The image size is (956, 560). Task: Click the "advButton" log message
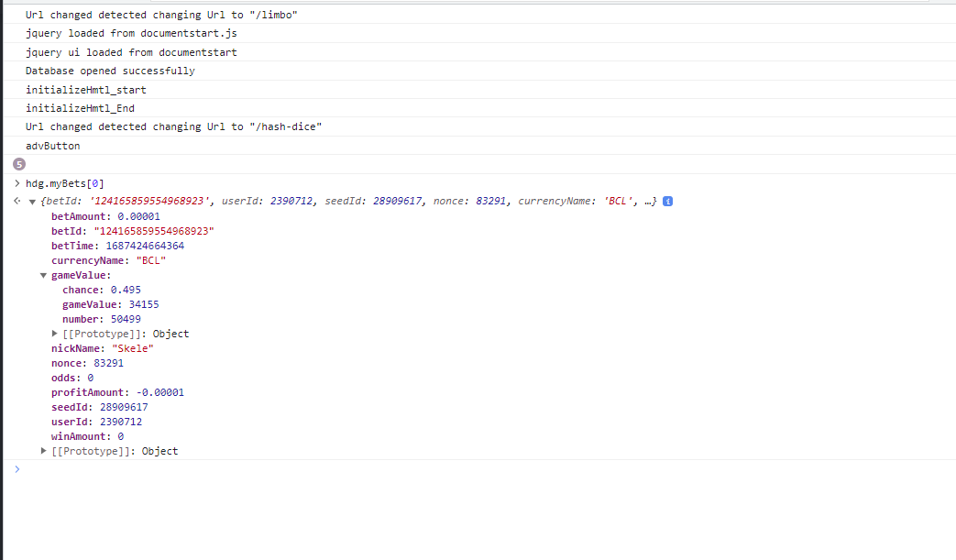coord(52,146)
